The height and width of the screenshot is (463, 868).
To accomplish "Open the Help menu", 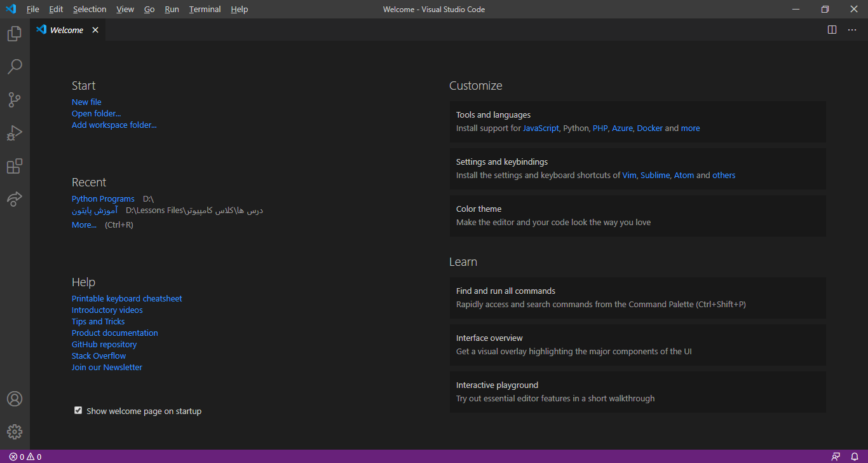I will click(x=240, y=9).
